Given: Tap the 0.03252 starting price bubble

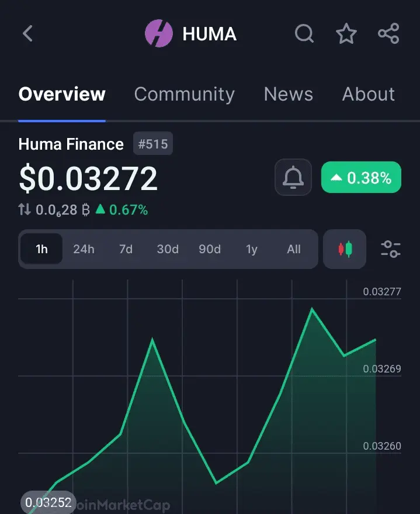Looking at the screenshot, I should point(48,502).
